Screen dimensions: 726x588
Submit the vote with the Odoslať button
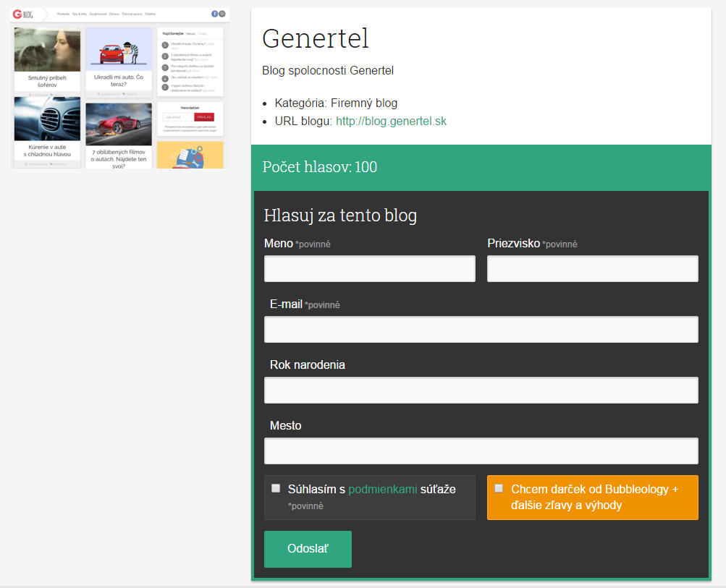pyautogui.click(x=308, y=549)
